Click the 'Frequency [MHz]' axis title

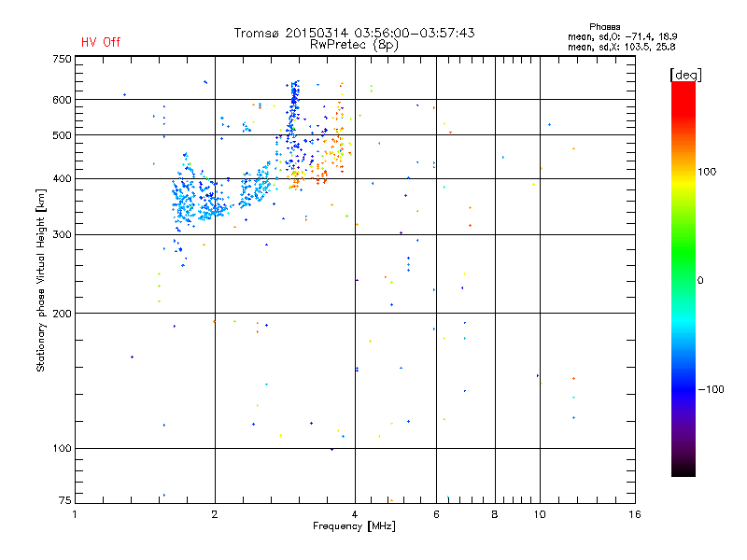[x=354, y=526]
